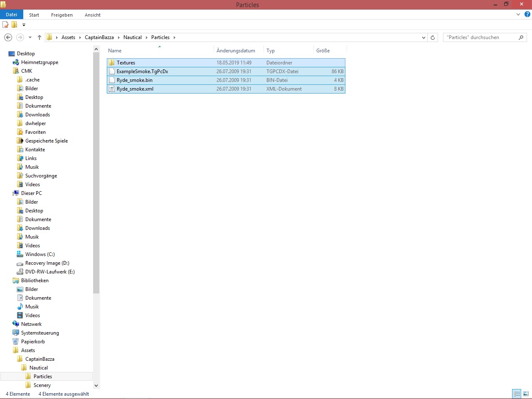Open the Help question mark icon

click(x=527, y=15)
